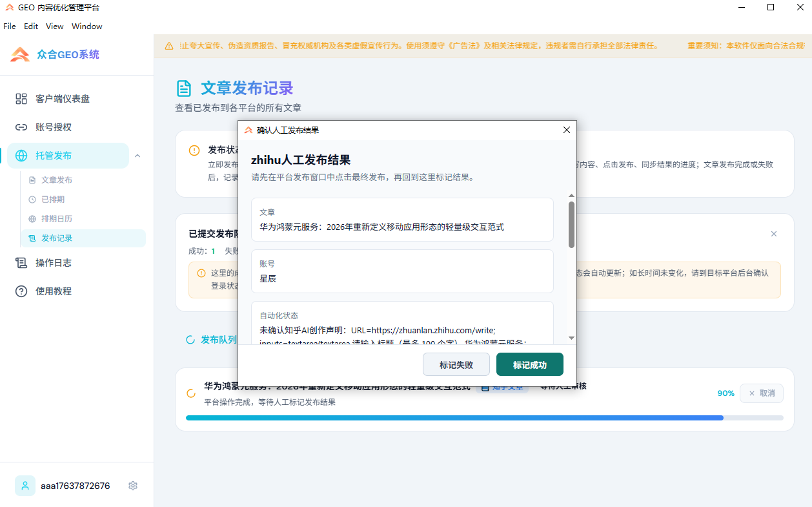Click the 文章发布记录 document icon
The image size is (812, 507).
coord(184,88)
